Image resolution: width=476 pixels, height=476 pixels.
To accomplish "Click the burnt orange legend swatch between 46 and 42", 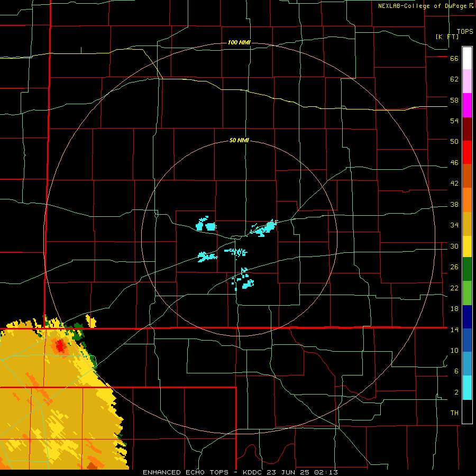I will (467, 176).
